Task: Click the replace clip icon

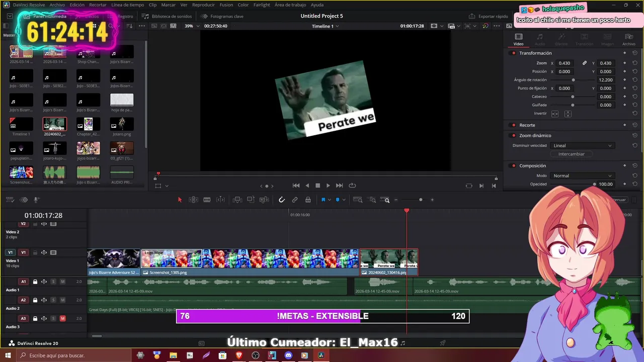Action: (264, 200)
